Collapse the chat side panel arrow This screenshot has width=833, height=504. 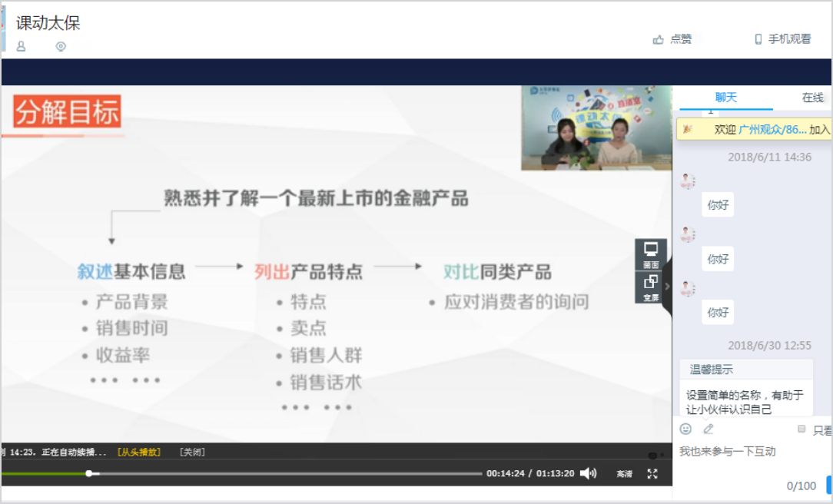tap(667, 287)
